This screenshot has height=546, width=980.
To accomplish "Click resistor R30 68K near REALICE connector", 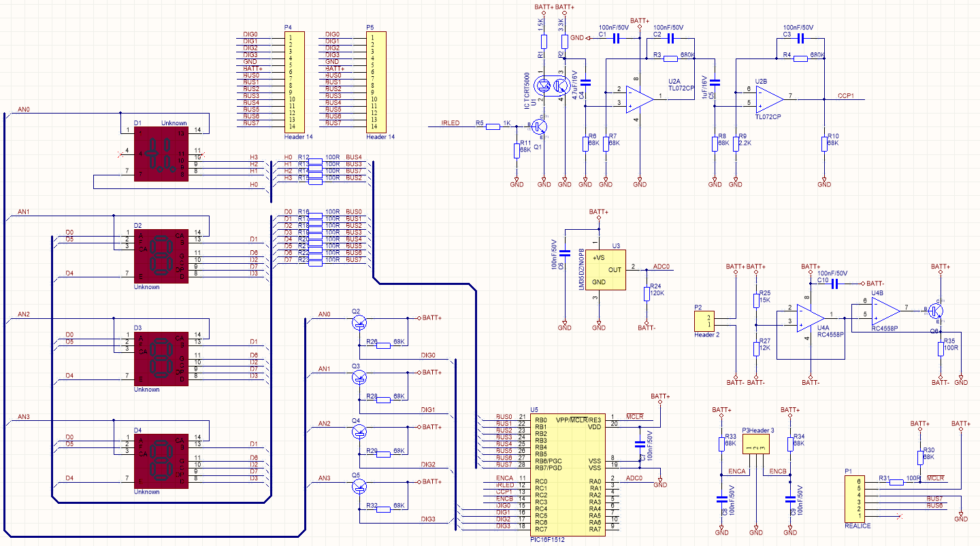I will pos(920,458).
